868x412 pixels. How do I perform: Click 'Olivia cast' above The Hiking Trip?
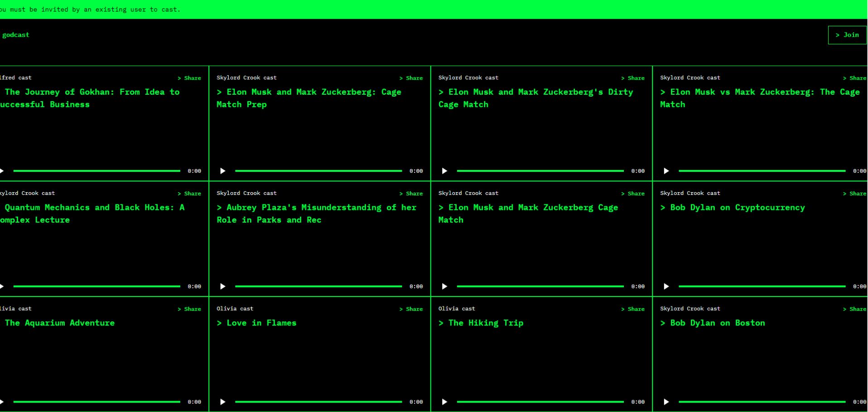point(457,309)
